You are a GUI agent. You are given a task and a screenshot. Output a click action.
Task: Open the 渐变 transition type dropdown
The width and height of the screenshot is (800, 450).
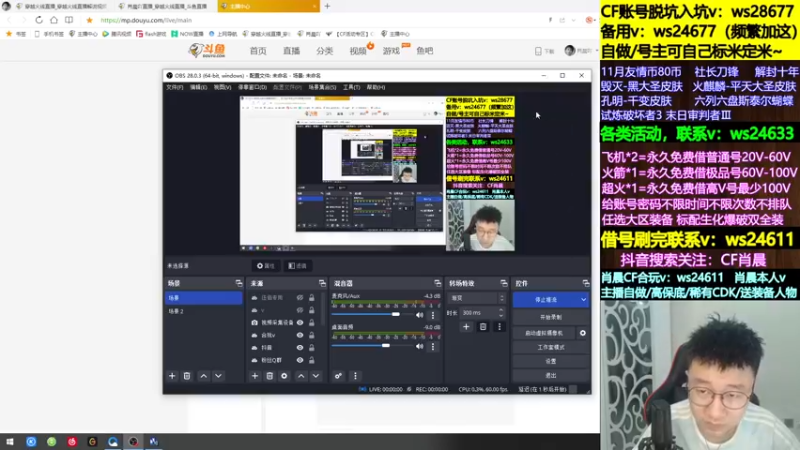tap(477, 298)
